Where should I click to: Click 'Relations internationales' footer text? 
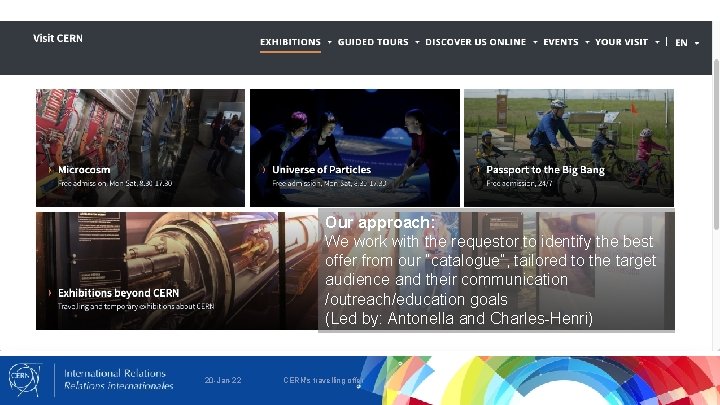[x=118, y=386]
